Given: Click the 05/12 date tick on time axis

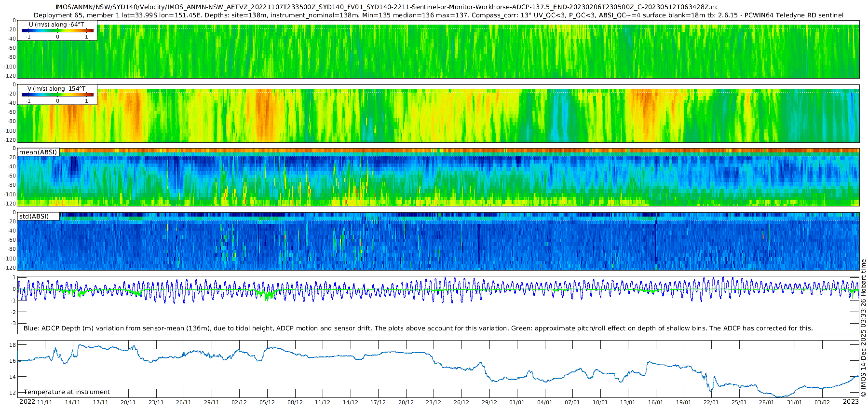Looking at the screenshot, I should tap(267, 402).
